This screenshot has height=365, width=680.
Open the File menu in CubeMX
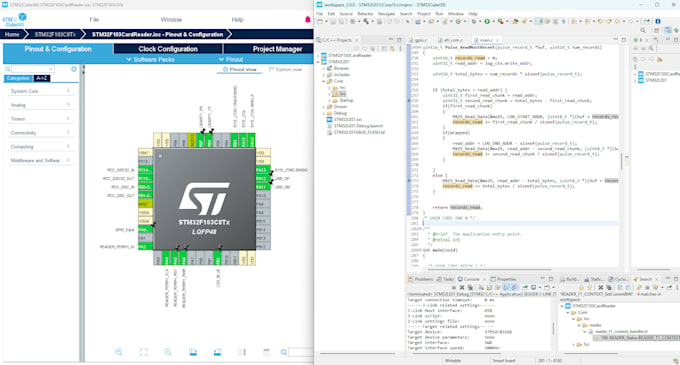[94, 20]
